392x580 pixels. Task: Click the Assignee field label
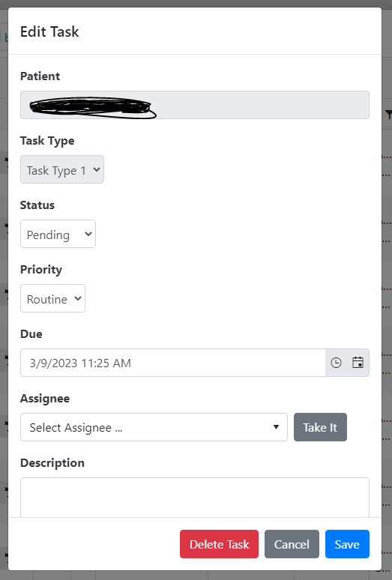point(45,399)
